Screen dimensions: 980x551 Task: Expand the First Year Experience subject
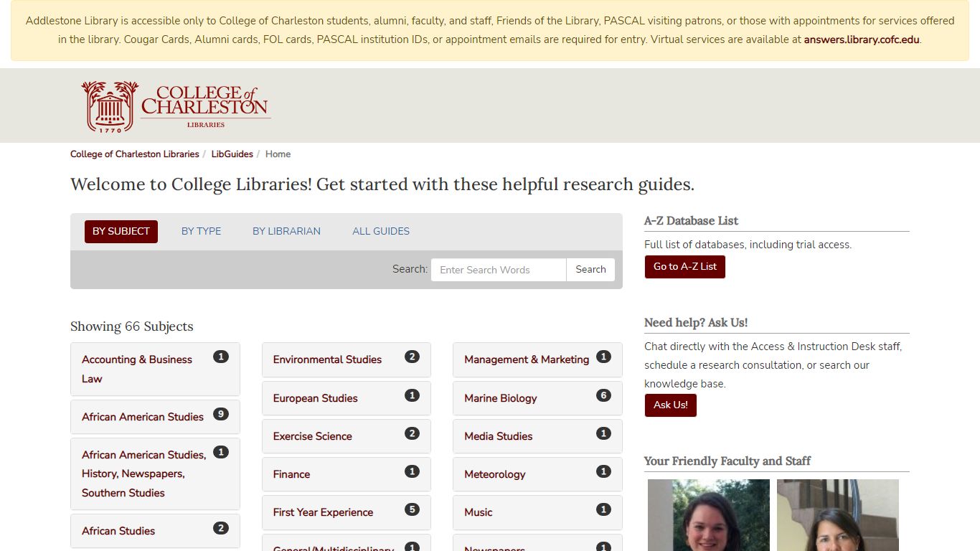click(x=347, y=512)
